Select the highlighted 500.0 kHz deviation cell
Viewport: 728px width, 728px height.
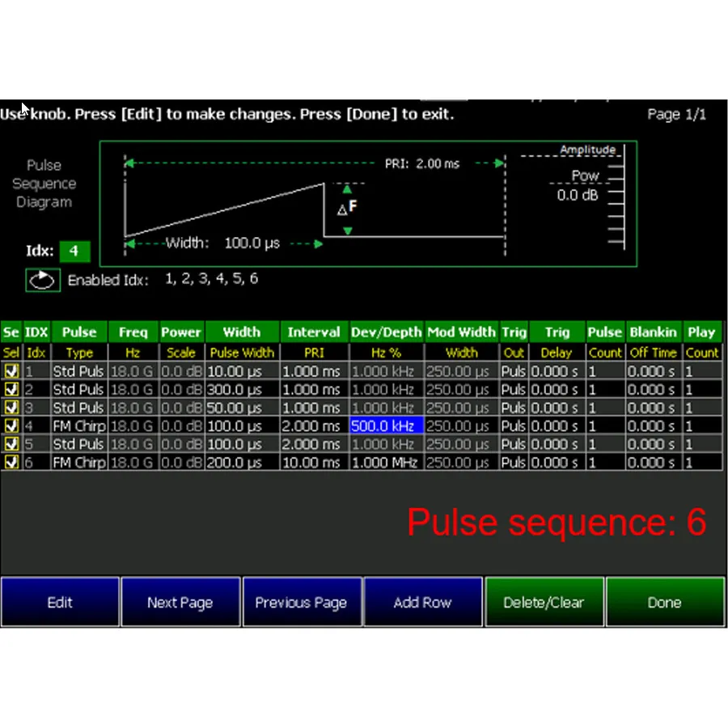[x=385, y=425]
